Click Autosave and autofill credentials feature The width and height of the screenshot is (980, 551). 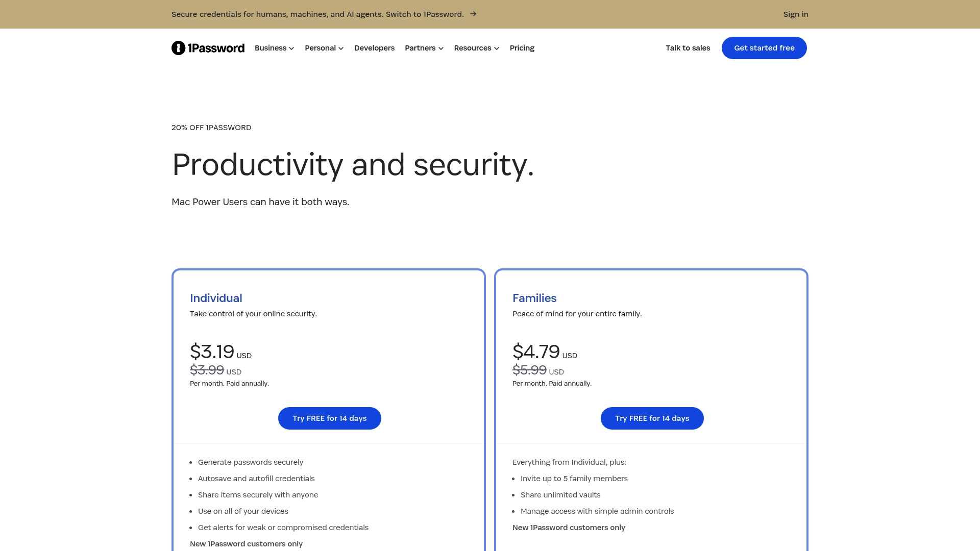[x=256, y=479]
